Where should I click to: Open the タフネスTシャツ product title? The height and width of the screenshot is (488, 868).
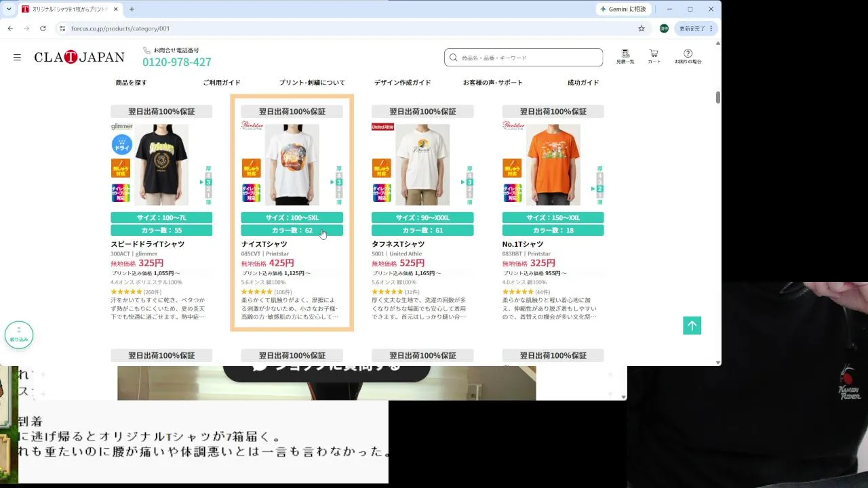(398, 244)
